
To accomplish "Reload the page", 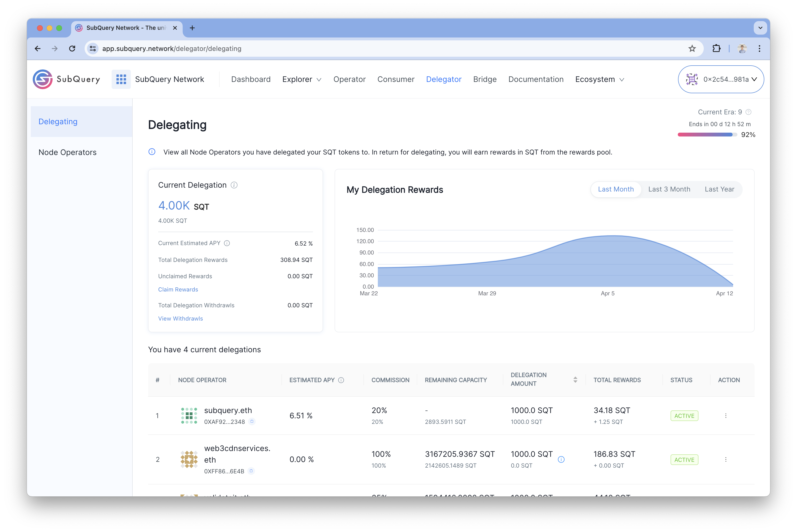I will click(72, 49).
